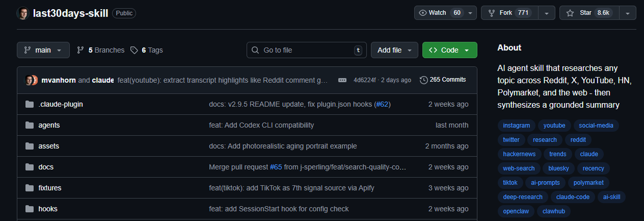Click the .claude-plugin folder icon
The image size is (644, 221).
(x=30, y=104)
